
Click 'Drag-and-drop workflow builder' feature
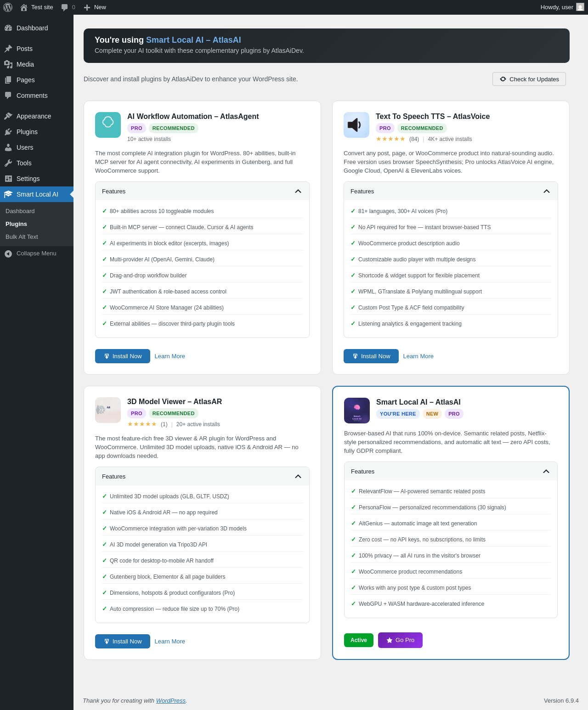[x=148, y=276]
